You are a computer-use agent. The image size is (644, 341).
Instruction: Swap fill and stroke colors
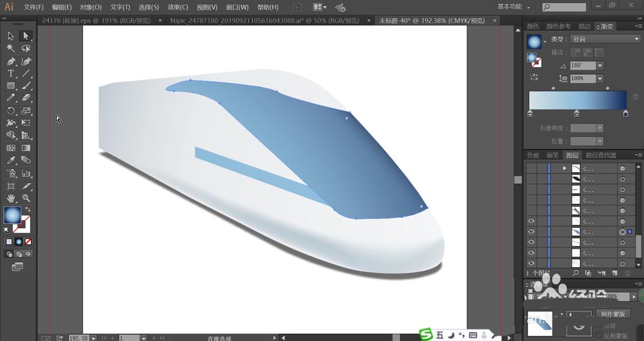coord(28,209)
